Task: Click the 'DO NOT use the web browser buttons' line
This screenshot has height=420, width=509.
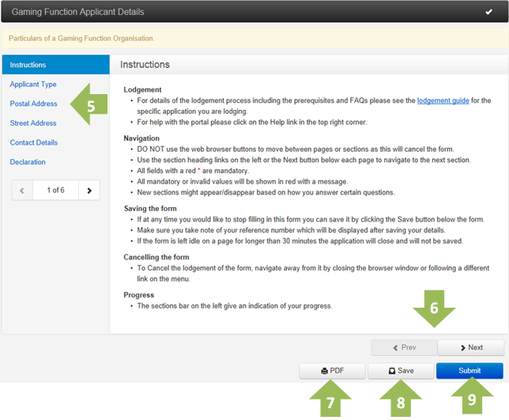Action: [296, 149]
